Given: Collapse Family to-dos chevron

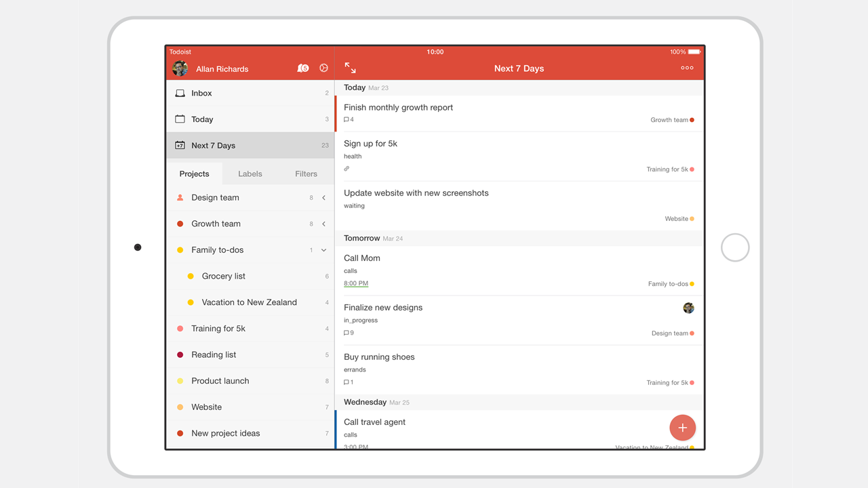Looking at the screenshot, I should click(x=323, y=250).
